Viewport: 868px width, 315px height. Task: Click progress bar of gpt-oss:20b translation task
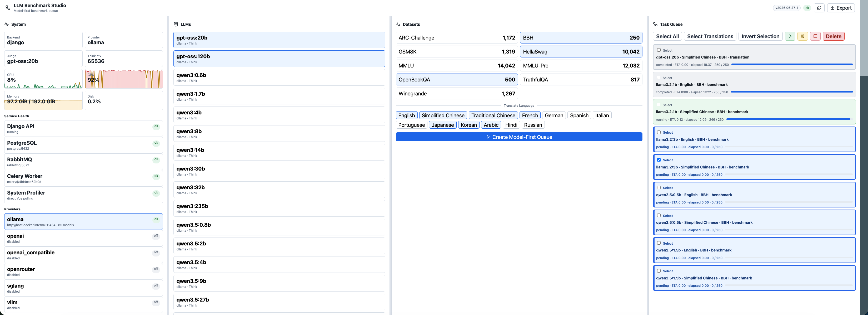point(792,65)
